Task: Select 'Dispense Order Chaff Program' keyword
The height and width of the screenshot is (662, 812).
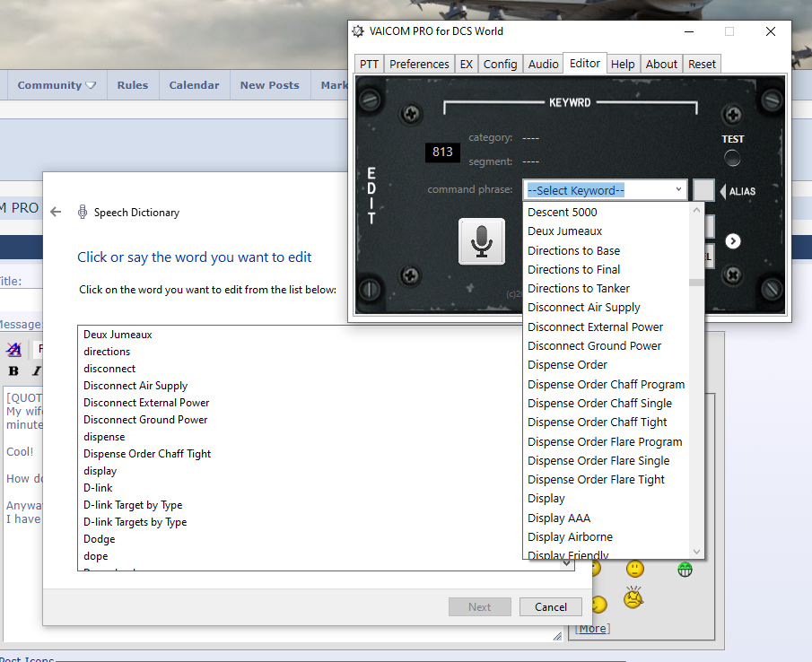Action: tap(607, 385)
